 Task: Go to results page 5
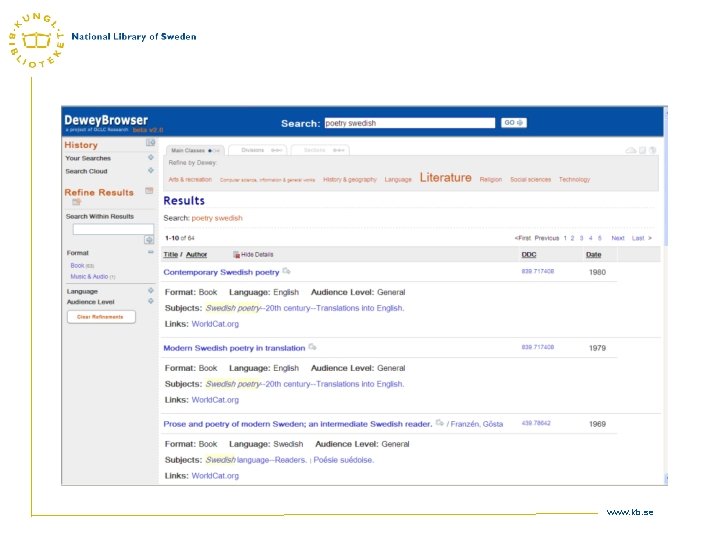coord(600,238)
